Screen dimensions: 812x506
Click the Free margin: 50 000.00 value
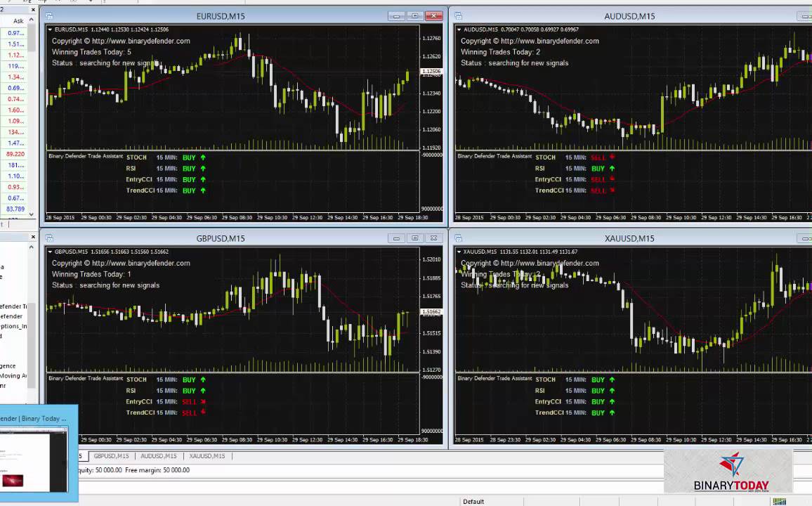[157, 470]
